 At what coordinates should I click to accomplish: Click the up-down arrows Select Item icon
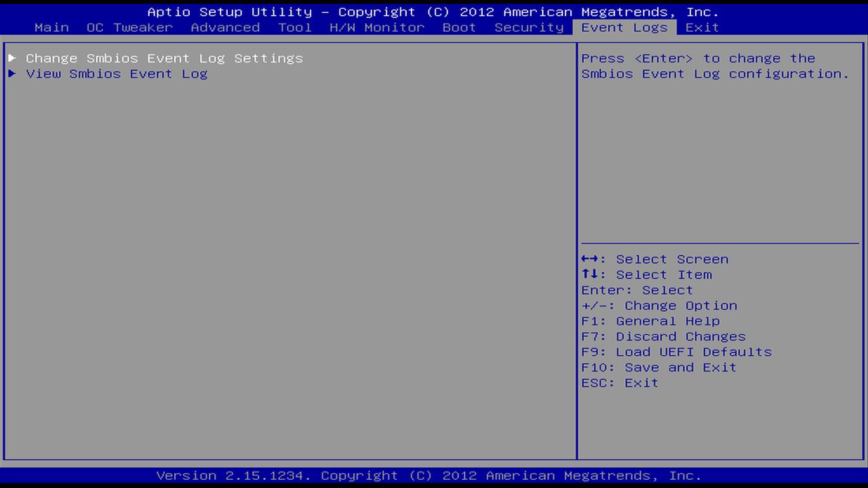point(590,274)
